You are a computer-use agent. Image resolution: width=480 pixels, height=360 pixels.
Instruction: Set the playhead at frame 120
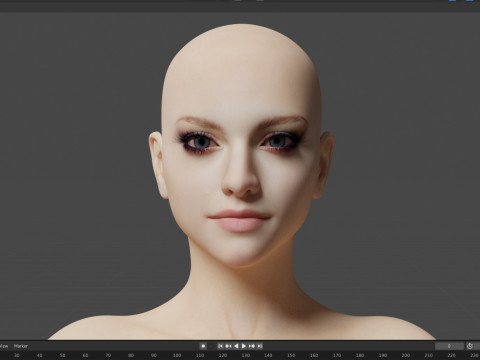tap(223, 356)
